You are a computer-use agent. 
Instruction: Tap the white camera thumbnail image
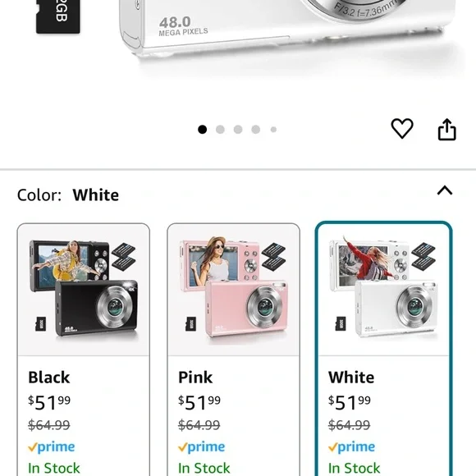click(x=384, y=288)
